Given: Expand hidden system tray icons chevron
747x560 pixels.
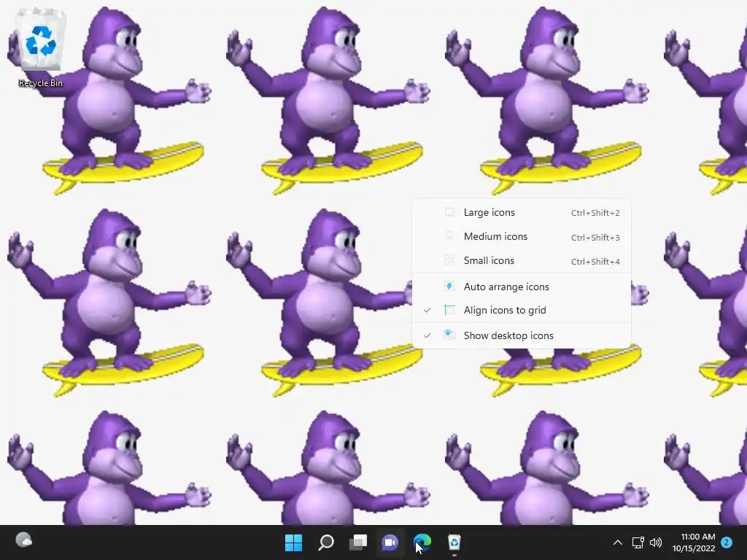Looking at the screenshot, I should coord(617,542).
